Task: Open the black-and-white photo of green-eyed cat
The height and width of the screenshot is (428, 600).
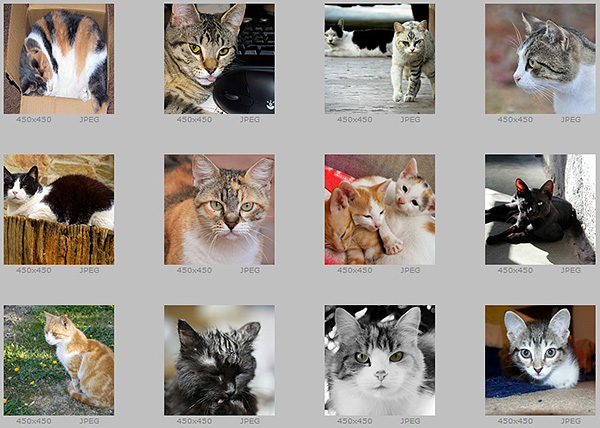Action: pos(380,360)
